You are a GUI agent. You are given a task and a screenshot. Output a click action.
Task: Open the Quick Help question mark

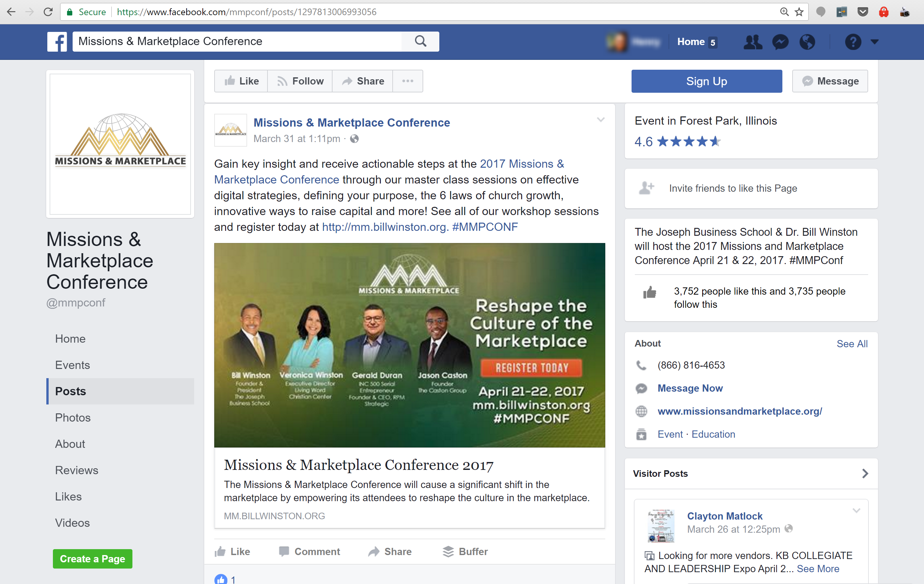pyautogui.click(x=853, y=42)
